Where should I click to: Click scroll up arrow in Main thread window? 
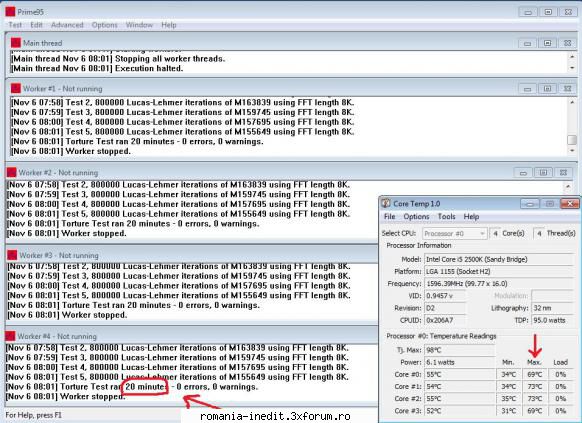pos(572,56)
